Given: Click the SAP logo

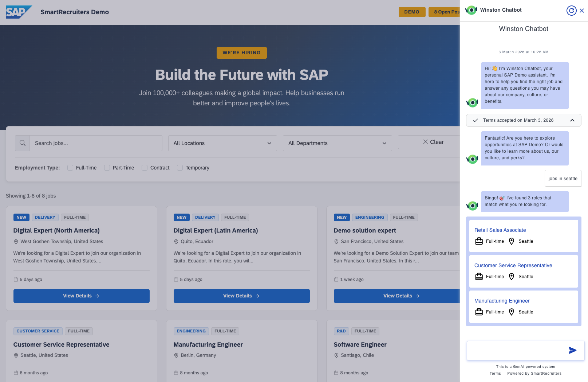Looking at the screenshot, I should [19, 12].
